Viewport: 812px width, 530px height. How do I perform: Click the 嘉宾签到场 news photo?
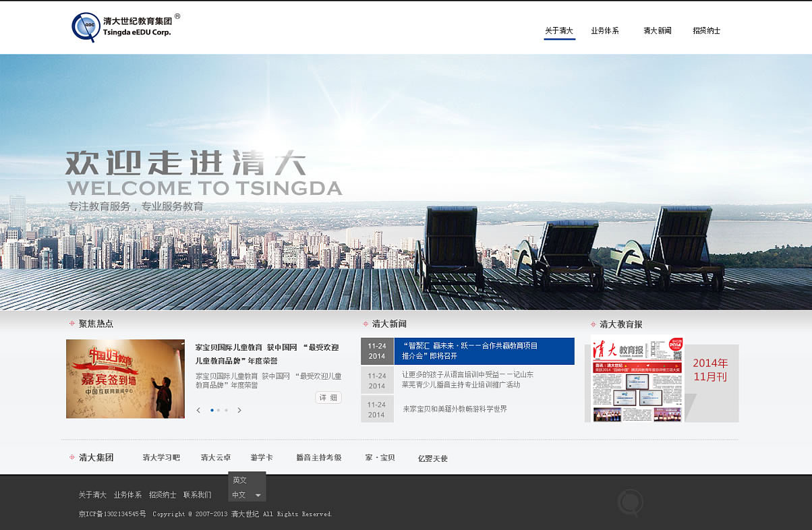(125, 378)
